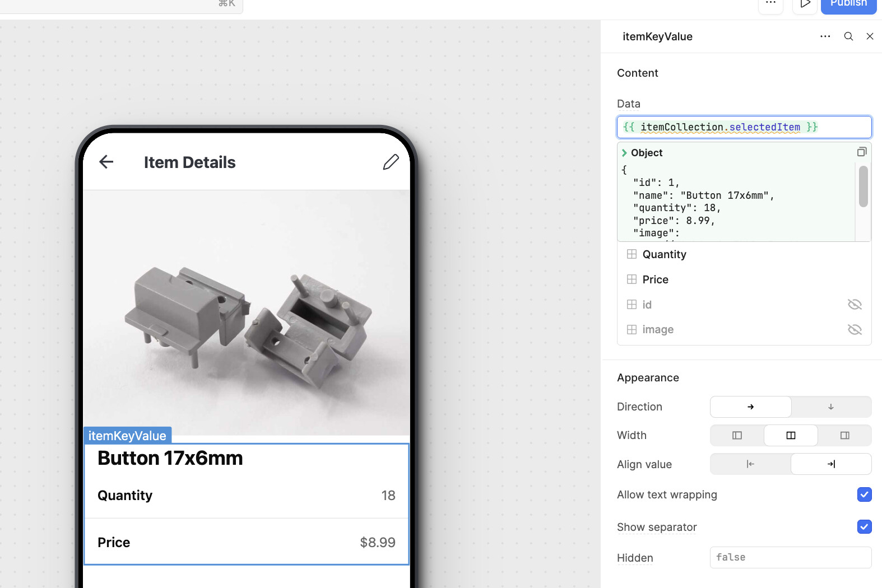
Task: Click the Show separator label
Action: tap(657, 527)
